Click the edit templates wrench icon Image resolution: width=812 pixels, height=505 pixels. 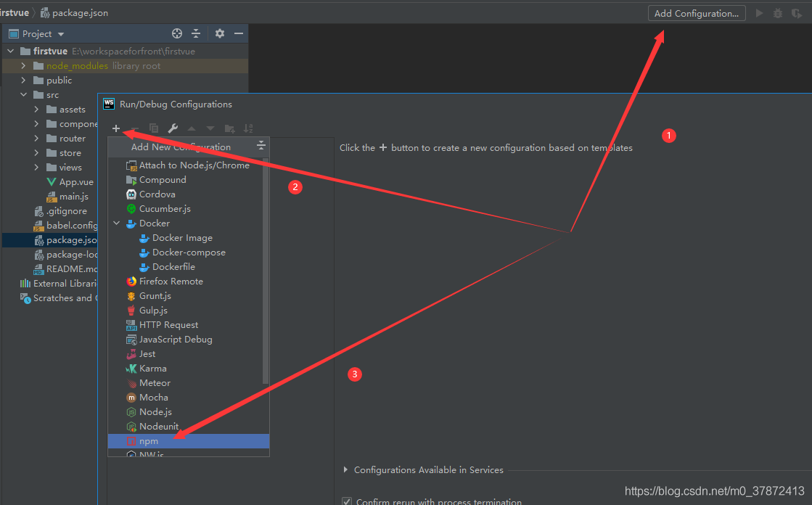click(x=173, y=128)
